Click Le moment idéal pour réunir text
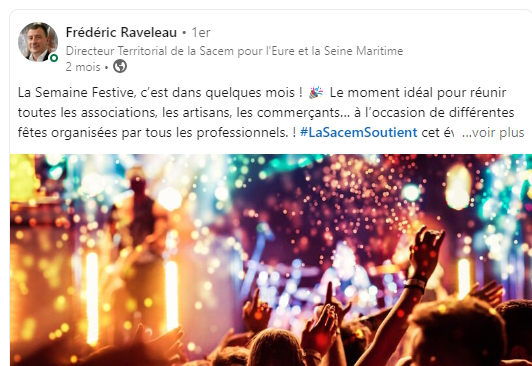The width and height of the screenshot is (532, 366). [418, 93]
